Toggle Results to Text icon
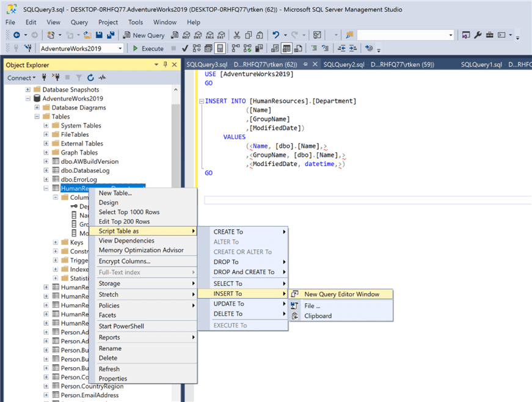 pyautogui.click(x=275, y=48)
